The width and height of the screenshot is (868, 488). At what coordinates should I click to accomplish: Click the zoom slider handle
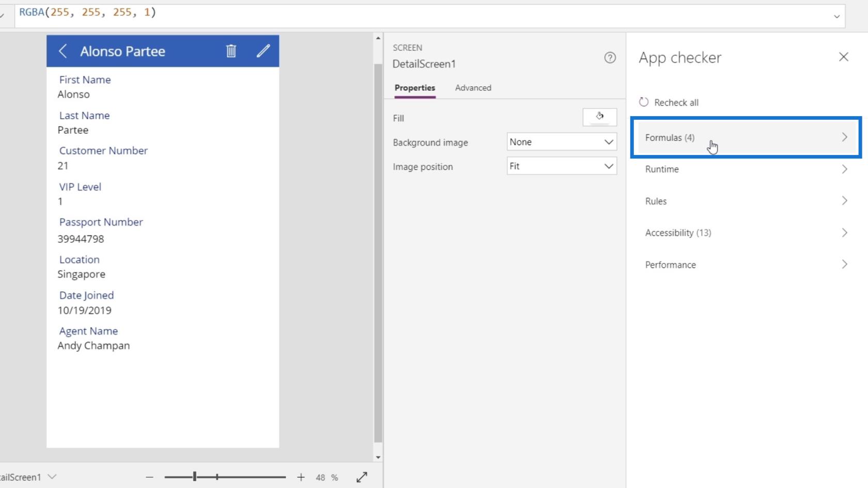click(x=195, y=477)
